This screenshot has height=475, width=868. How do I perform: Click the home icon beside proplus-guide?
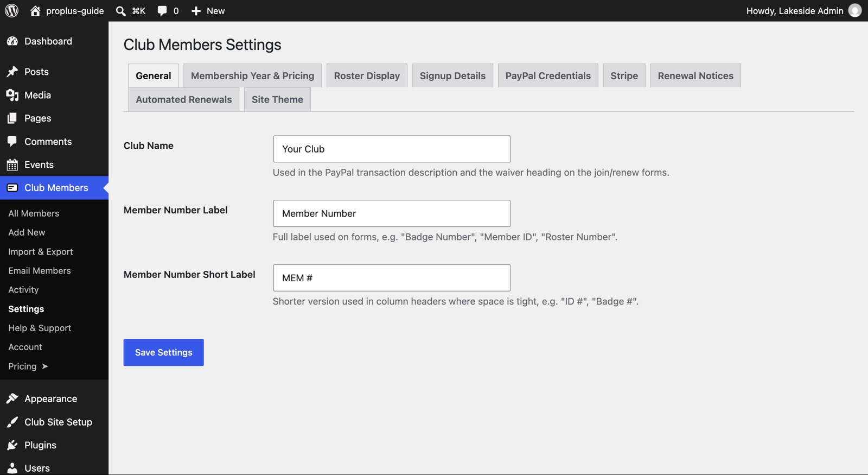coord(35,11)
